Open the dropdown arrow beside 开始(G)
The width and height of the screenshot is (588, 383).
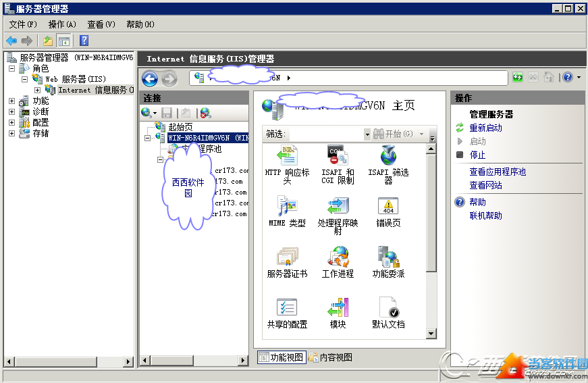click(x=421, y=134)
